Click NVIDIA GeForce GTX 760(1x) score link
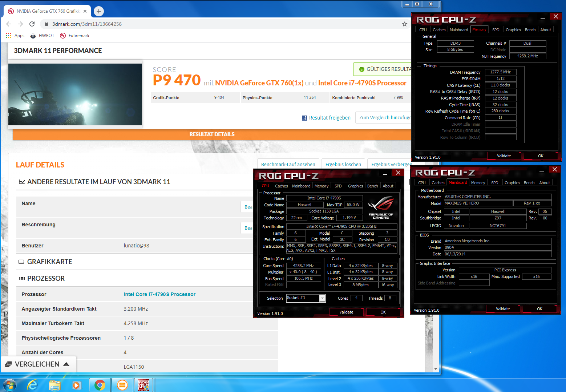Viewport: 566px width, 392px height. (x=259, y=83)
